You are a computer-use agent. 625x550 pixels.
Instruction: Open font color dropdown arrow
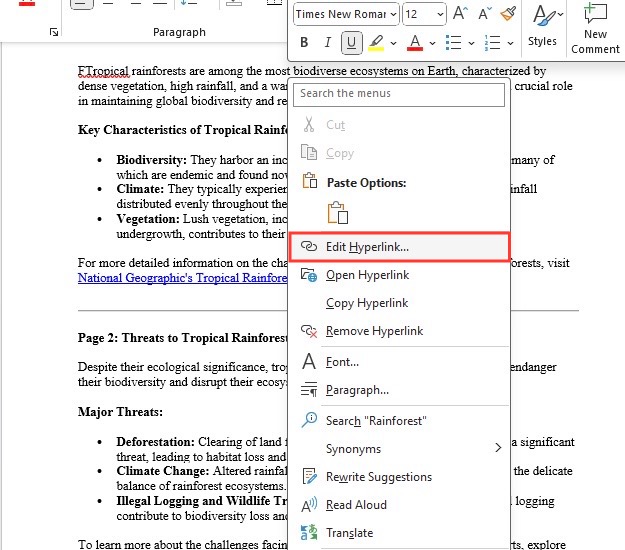point(432,43)
